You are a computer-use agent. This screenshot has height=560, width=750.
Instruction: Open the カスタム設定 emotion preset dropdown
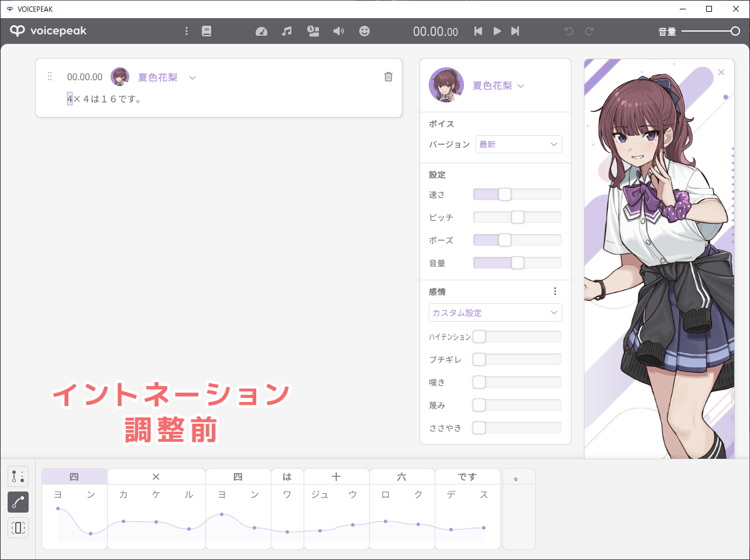point(496,312)
